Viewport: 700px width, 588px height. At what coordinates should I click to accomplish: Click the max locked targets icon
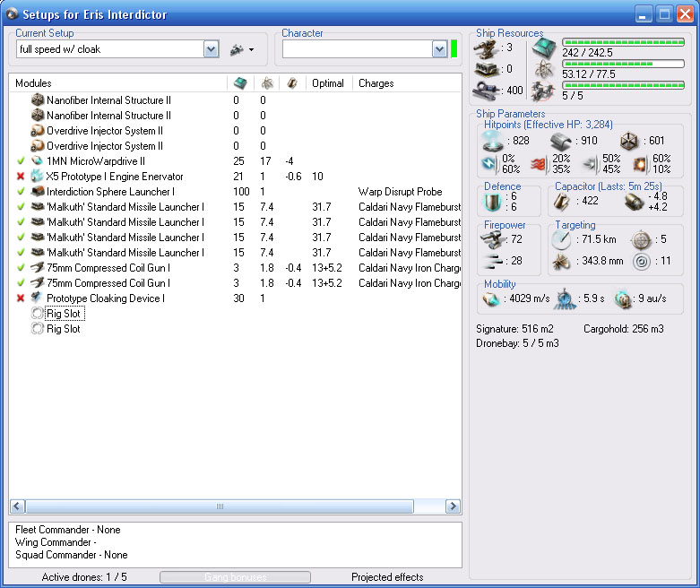pyautogui.click(x=641, y=240)
